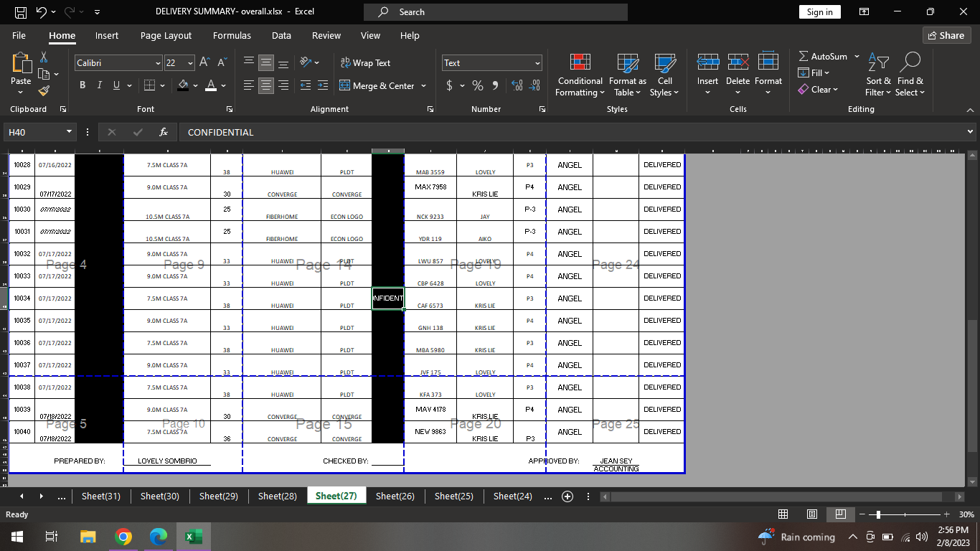This screenshot has width=980, height=551.
Task: Click the Insert cells icon
Action: [707, 62]
